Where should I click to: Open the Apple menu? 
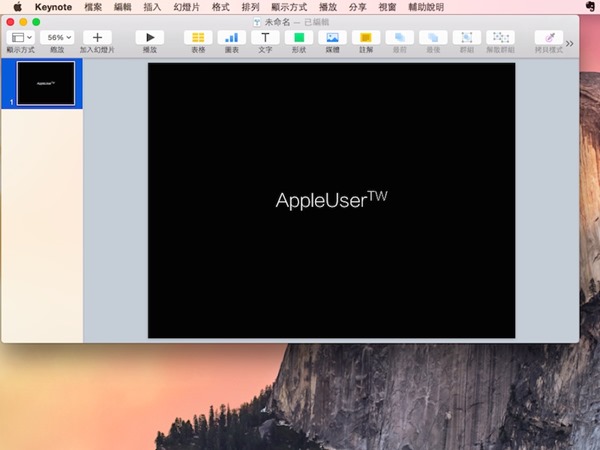pos(17,6)
